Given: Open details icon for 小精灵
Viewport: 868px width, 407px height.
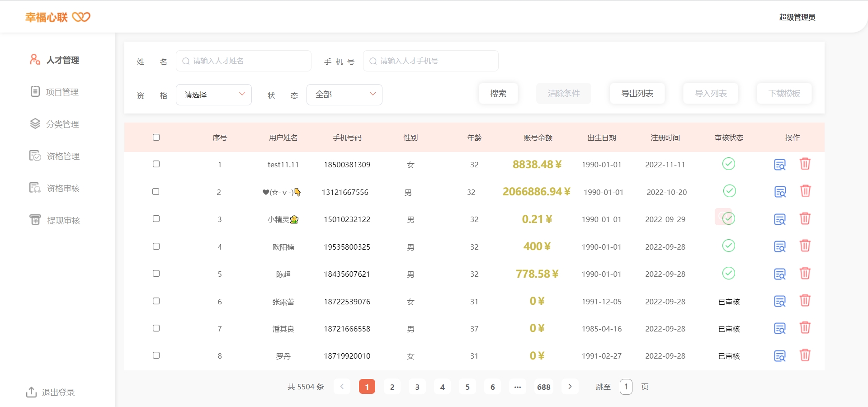Looking at the screenshot, I should tap(780, 219).
